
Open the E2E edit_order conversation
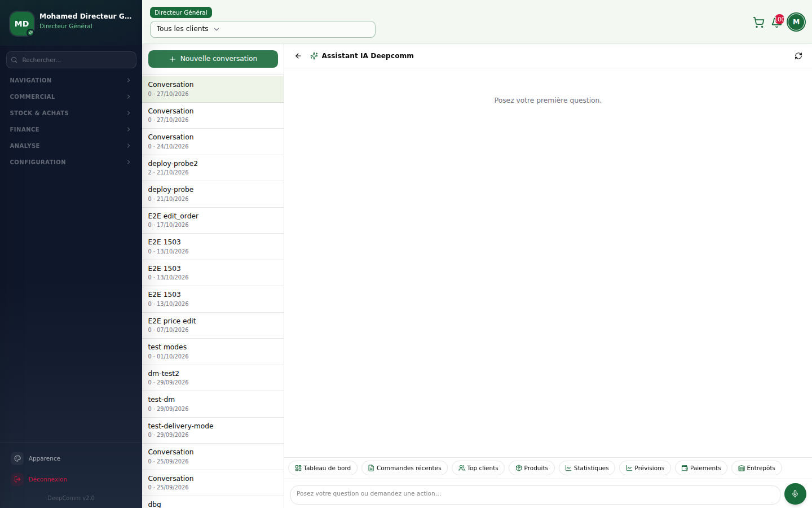coord(213,221)
